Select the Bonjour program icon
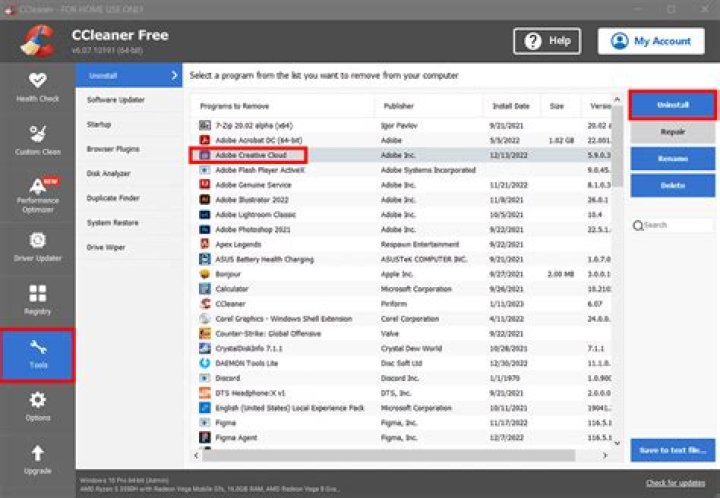Viewport: 720px width, 498px height. click(205, 274)
